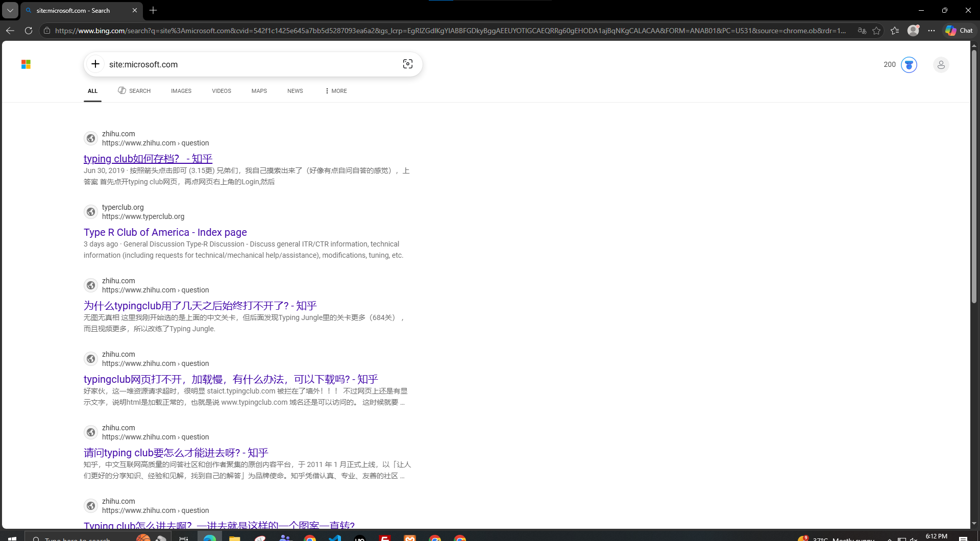Screen dimensions: 980x541
Task: Click the 200 Rewards points count
Action: [890, 64]
